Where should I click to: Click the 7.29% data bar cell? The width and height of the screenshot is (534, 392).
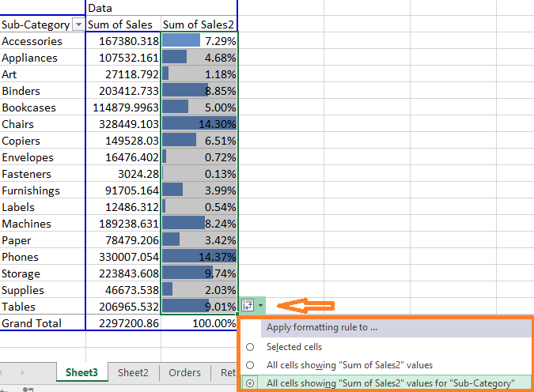(199, 41)
